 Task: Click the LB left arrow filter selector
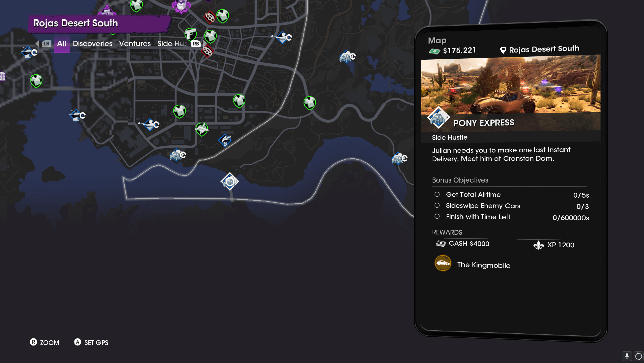click(43, 44)
